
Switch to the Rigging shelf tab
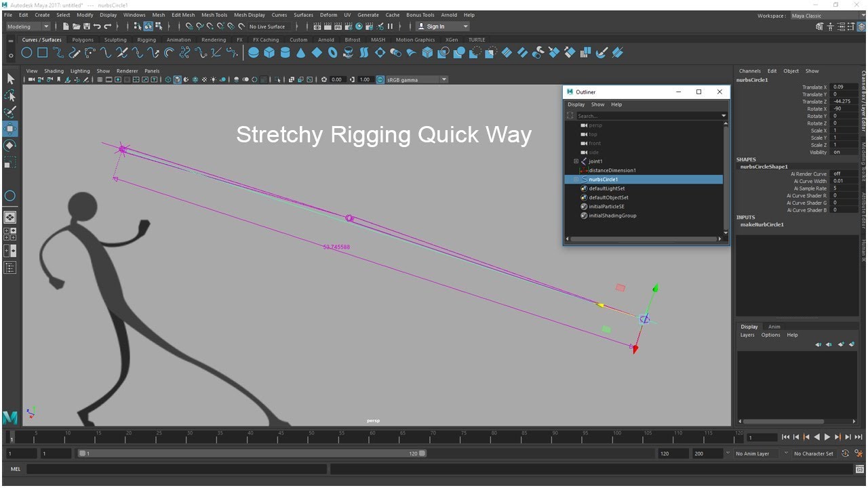(x=146, y=40)
